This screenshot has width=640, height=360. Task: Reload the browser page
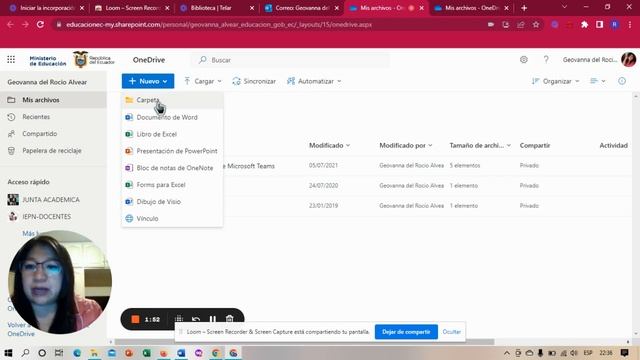coord(40,24)
